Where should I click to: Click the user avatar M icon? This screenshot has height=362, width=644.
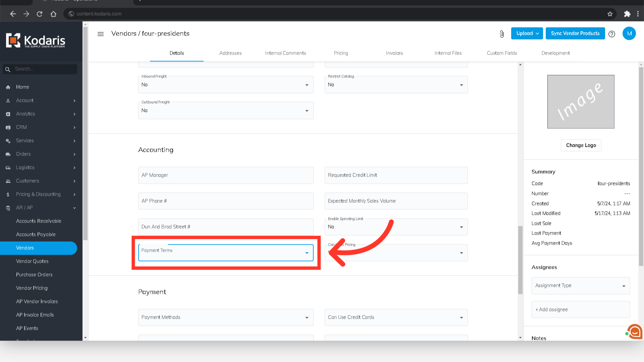point(629,34)
